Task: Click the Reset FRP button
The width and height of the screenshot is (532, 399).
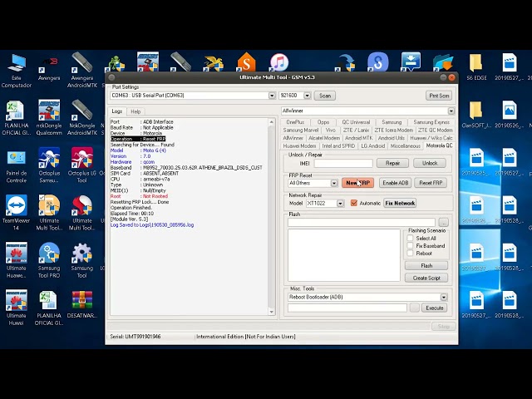Action: pos(431,183)
